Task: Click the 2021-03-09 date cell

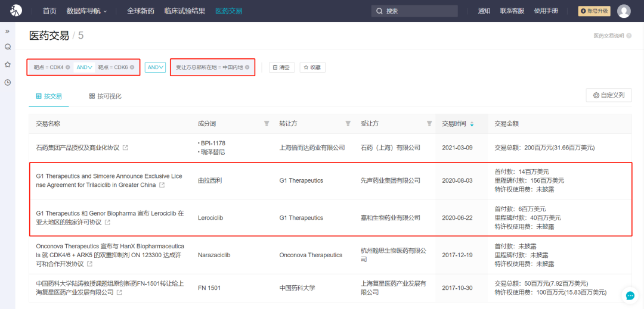Action: tap(457, 148)
